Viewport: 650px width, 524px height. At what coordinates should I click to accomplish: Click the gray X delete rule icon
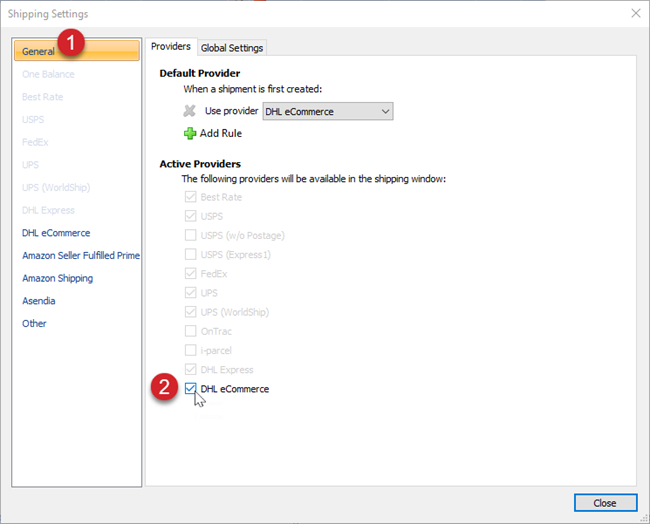(189, 111)
